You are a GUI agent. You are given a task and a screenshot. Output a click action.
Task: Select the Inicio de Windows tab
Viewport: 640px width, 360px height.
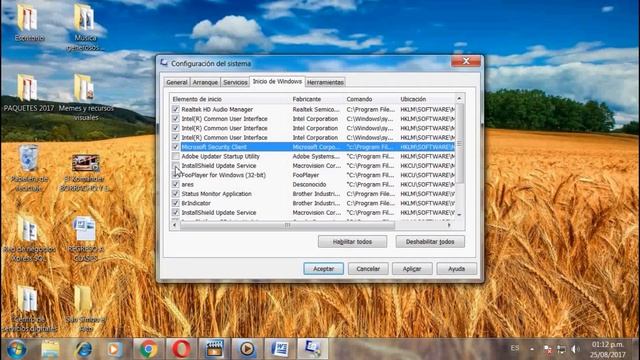277,81
